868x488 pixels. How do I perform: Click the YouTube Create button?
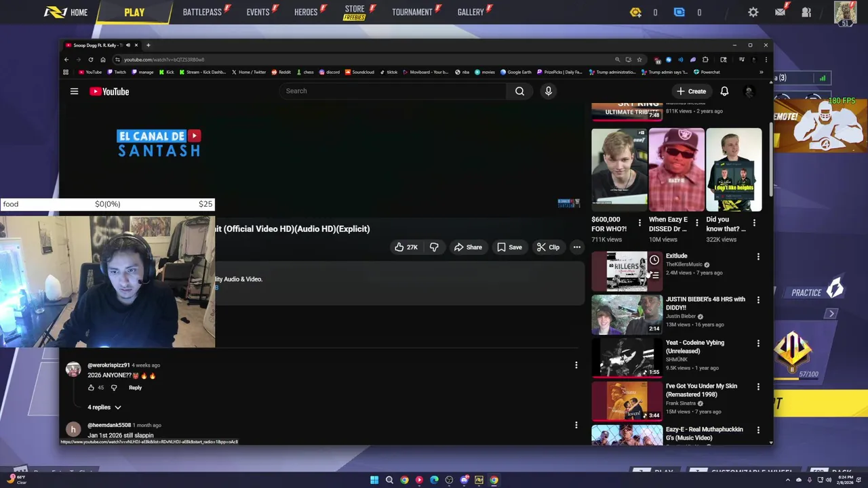[x=691, y=91]
